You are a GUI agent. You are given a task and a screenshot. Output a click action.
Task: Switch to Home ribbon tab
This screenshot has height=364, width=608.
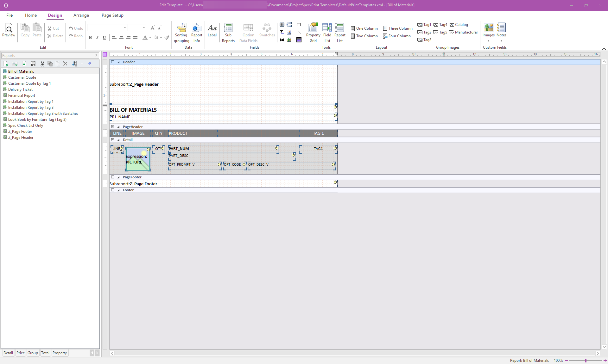click(31, 15)
